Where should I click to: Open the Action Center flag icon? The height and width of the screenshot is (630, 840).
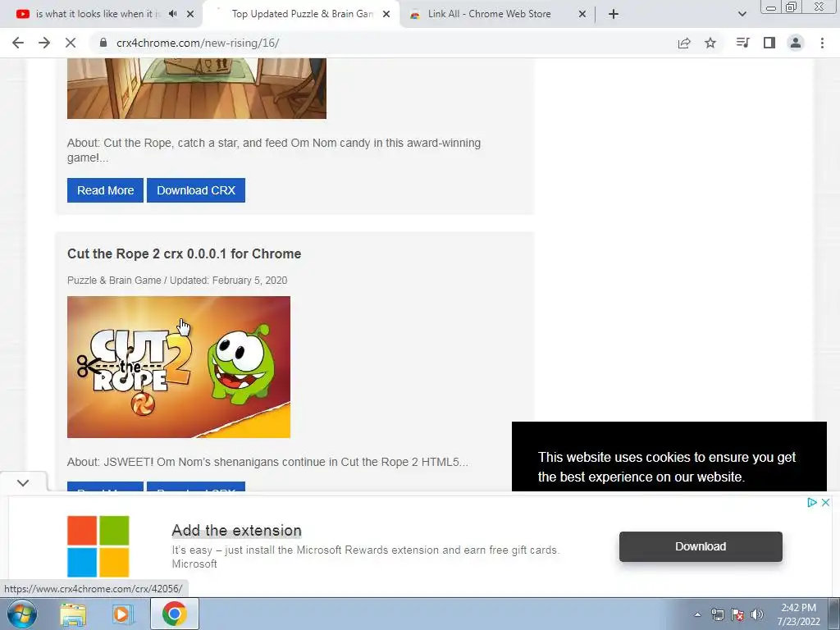pyautogui.click(x=737, y=614)
